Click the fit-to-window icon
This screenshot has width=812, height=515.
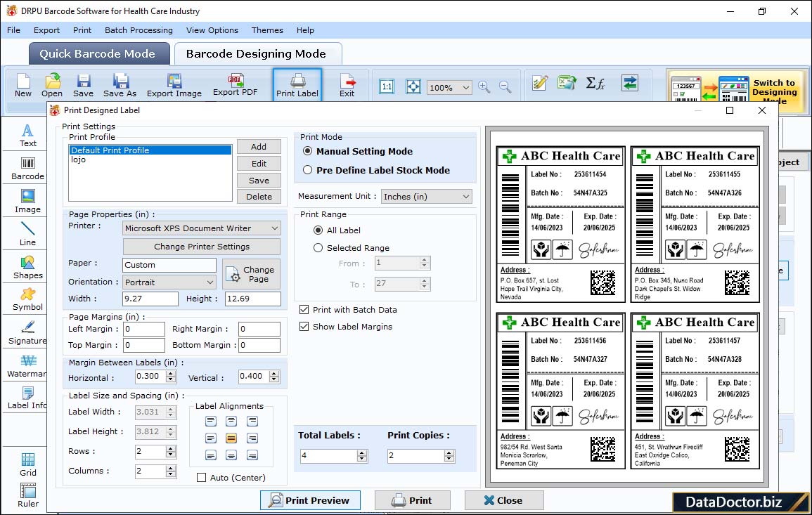tap(413, 86)
